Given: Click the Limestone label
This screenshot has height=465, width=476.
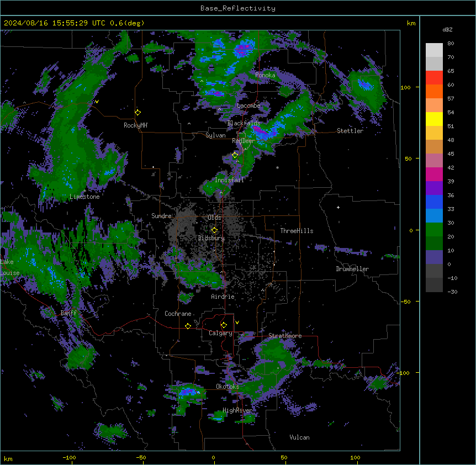Looking at the screenshot, I should click(84, 197).
